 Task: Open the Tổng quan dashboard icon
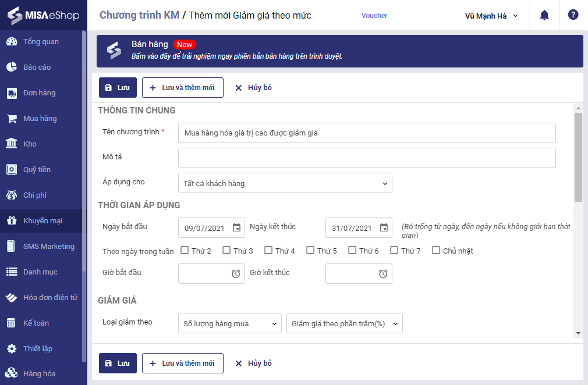pyautogui.click(x=12, y=41)
